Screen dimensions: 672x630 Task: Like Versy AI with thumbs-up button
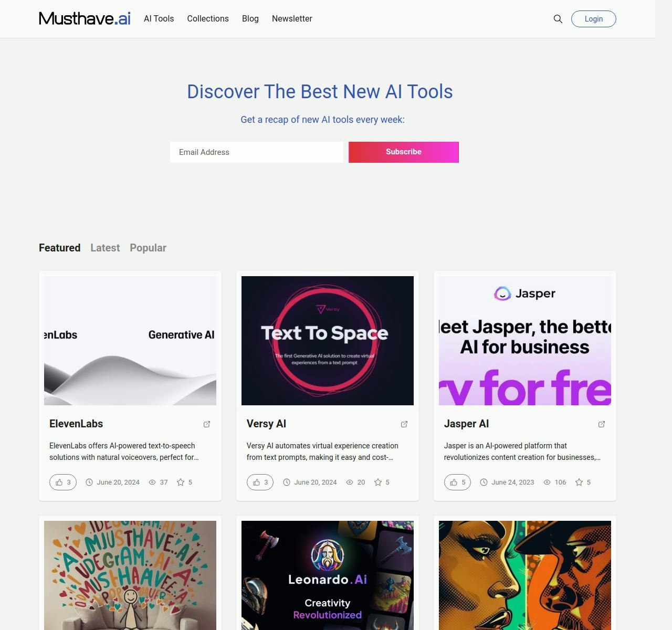pyautogui.click(x=260, y=482)
